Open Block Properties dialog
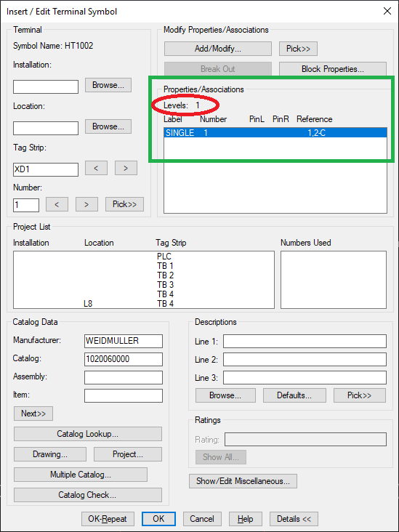Viewport: 399px width, 532px height. coord(333,69)
